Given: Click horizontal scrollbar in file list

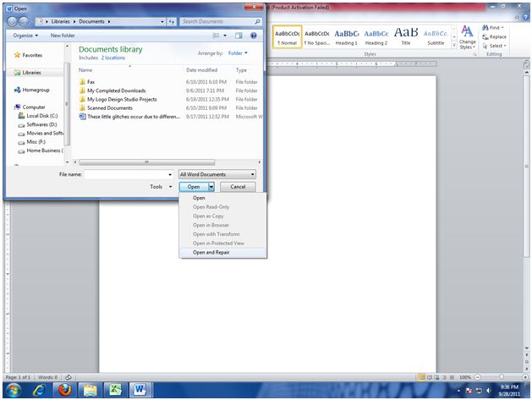Looking at the screenshot, I should [146, 162].
